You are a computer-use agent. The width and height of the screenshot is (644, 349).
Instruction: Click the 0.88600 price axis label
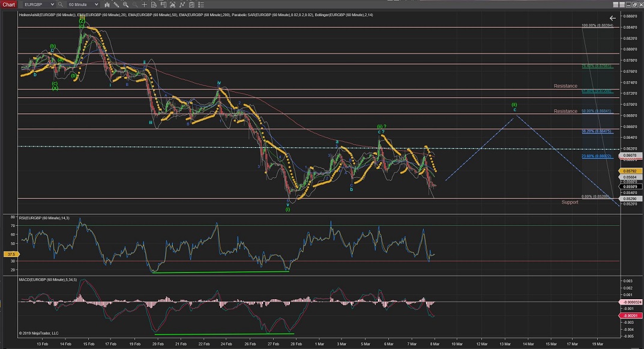630,16
